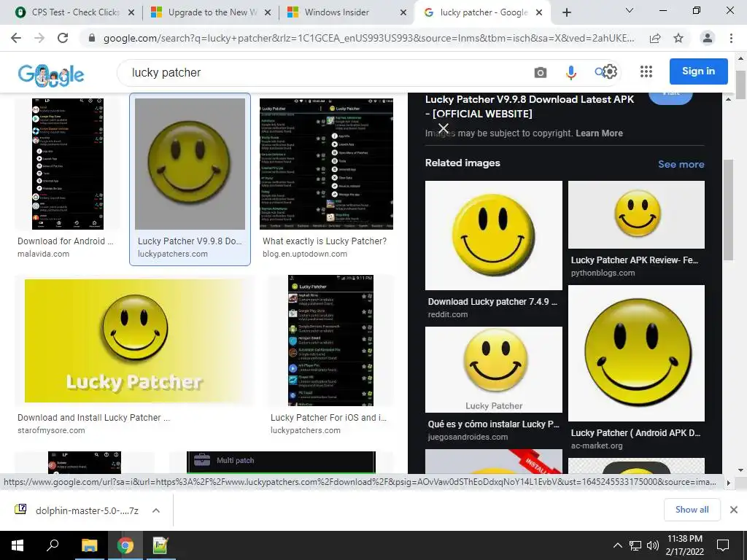747x560 pixels.
Task: Click blog.en.uptodown.com source text
Action: (x=305, y=254)
